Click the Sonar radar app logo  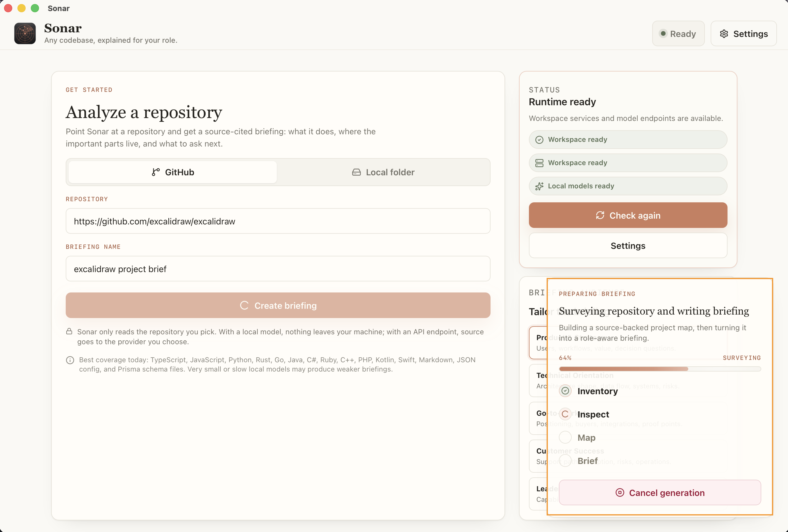(25, 33)
